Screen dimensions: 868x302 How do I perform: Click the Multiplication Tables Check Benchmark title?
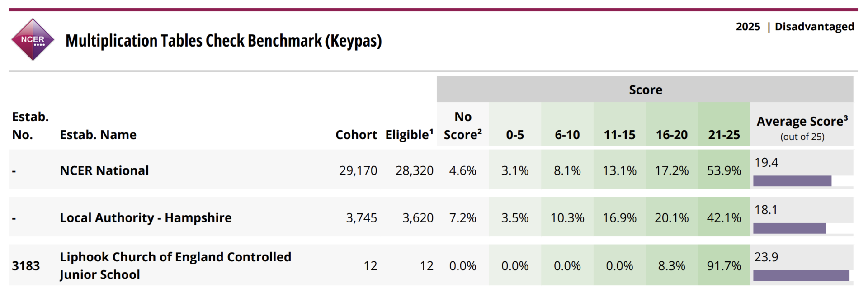[223, 41]
